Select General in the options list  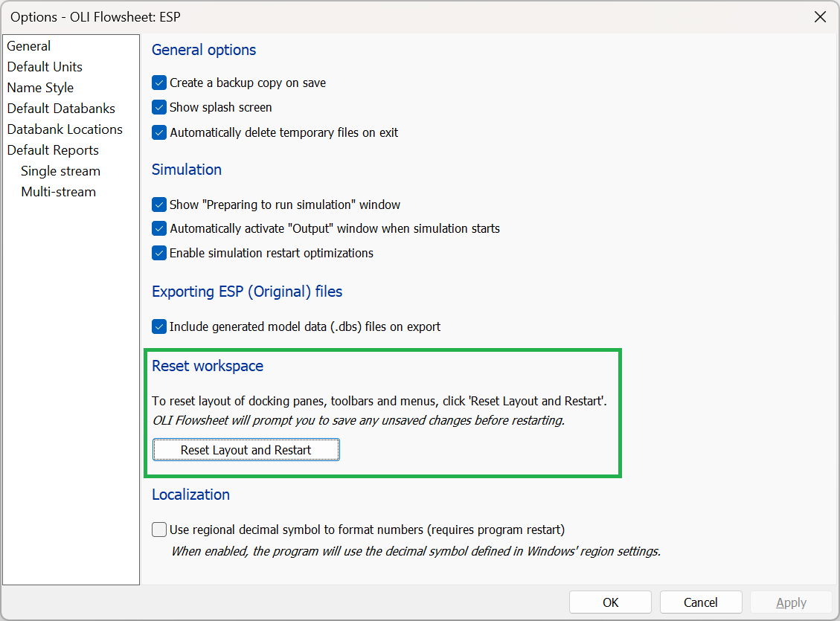(29, 46)
